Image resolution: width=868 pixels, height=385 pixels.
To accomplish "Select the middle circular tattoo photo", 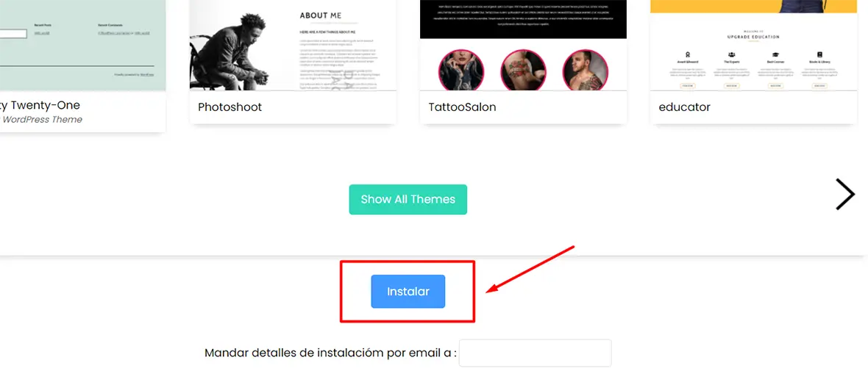I will pos(523,72).
